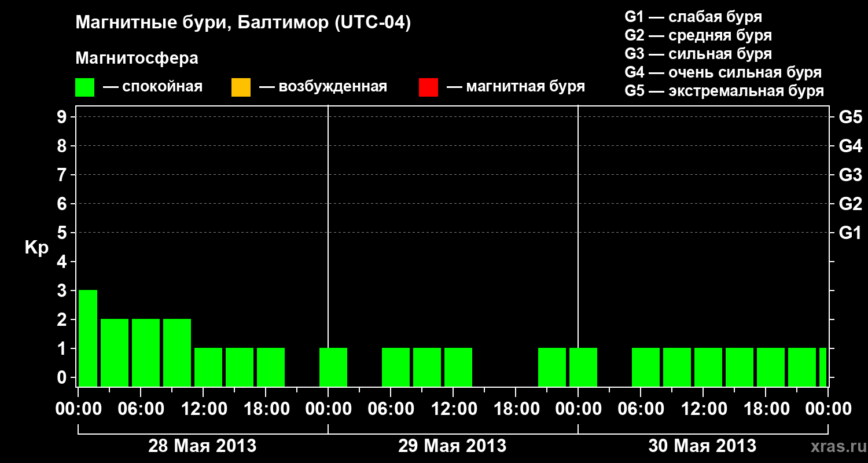Click the thin final bar ending 30 Мая
Viewport: 868px width, 463px height.
click(823, 367)
